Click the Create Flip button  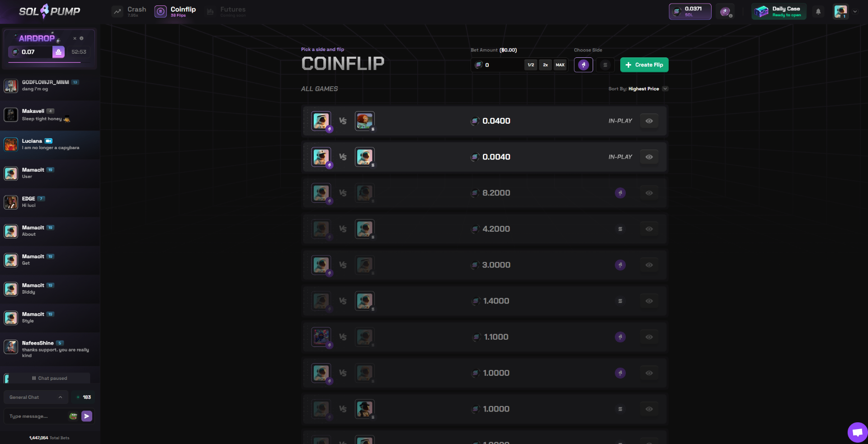pos(644,65)
